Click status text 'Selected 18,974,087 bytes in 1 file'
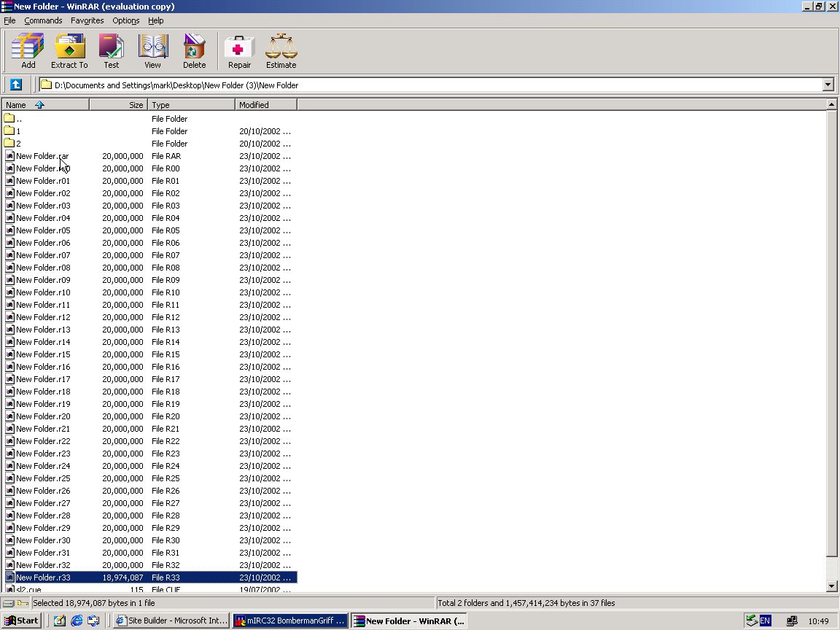 click(94, 603)
